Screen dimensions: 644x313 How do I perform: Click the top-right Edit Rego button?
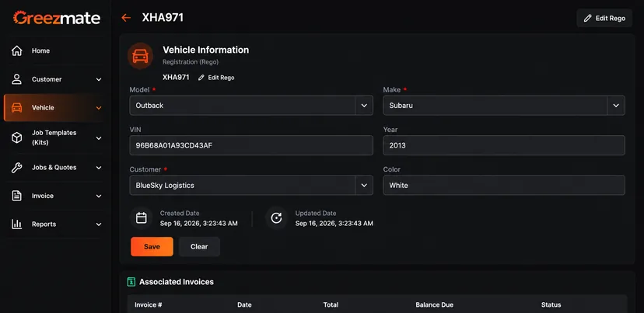(604, 18)
